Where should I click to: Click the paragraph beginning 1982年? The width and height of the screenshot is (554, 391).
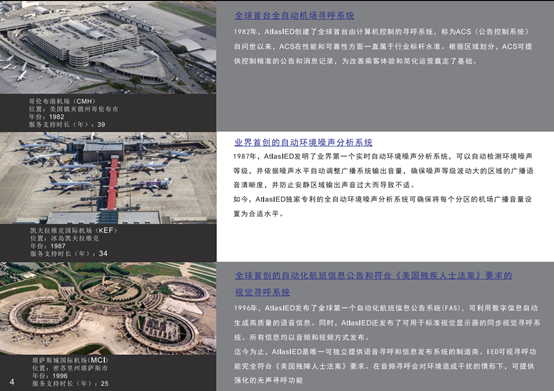(383, 46)
